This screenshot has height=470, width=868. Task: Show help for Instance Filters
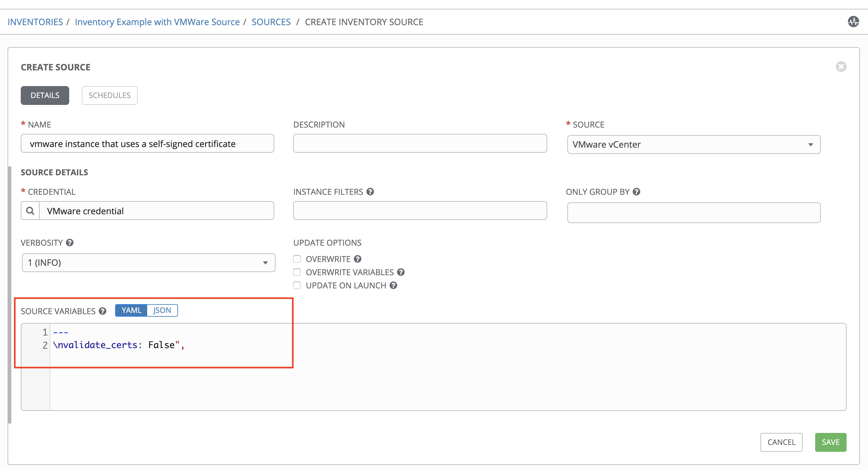coord(370,192)
